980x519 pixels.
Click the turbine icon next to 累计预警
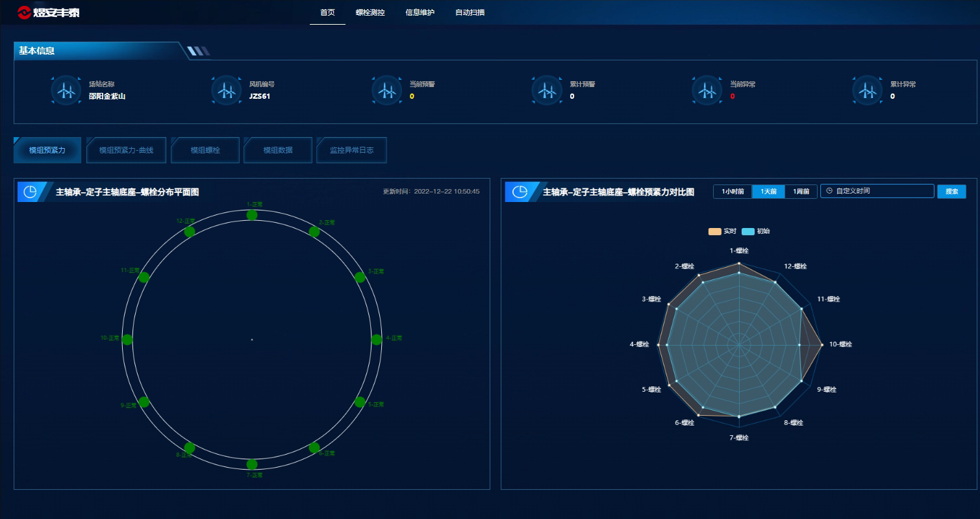(x=547, y=91)
